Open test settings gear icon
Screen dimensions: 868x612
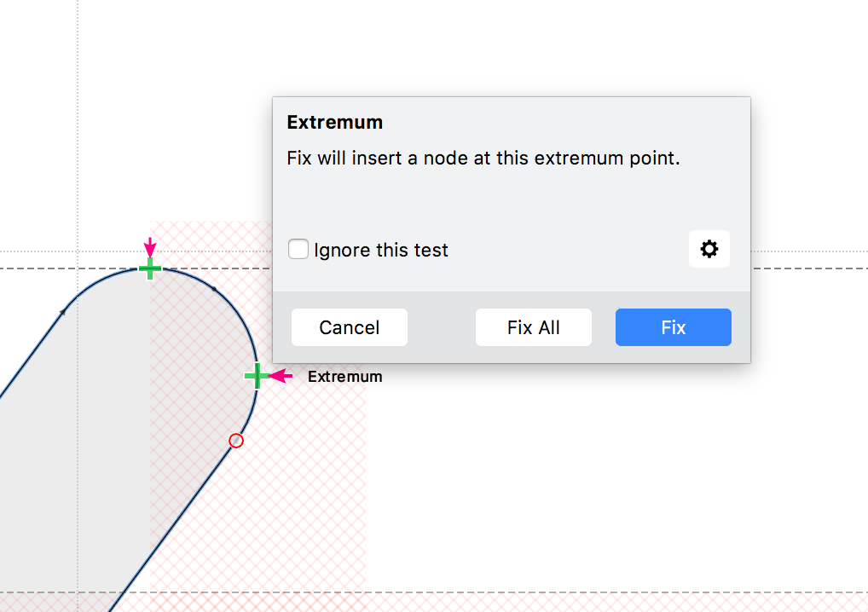(x=709, y=249)
